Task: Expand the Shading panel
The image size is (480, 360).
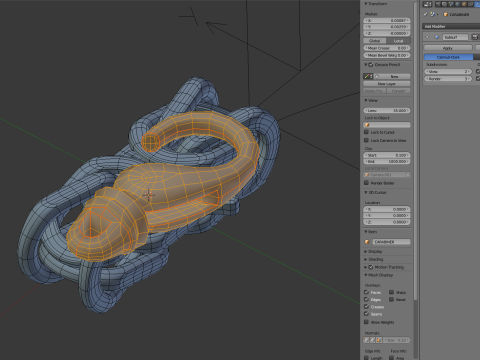Action: 366,259
